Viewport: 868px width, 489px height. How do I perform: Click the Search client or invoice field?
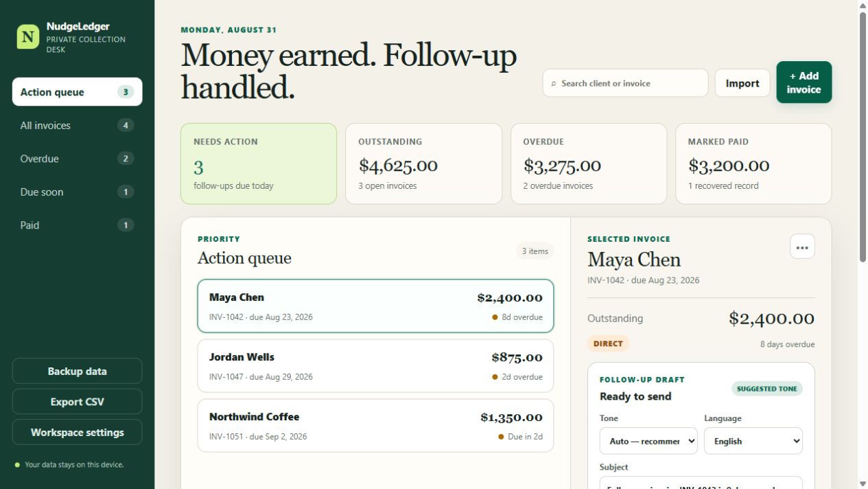pyautogui.click(x=625, y=83)
